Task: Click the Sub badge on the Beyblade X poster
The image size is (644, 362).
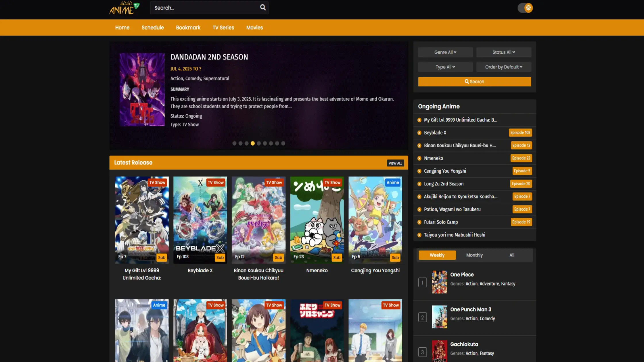Action: 220,257
